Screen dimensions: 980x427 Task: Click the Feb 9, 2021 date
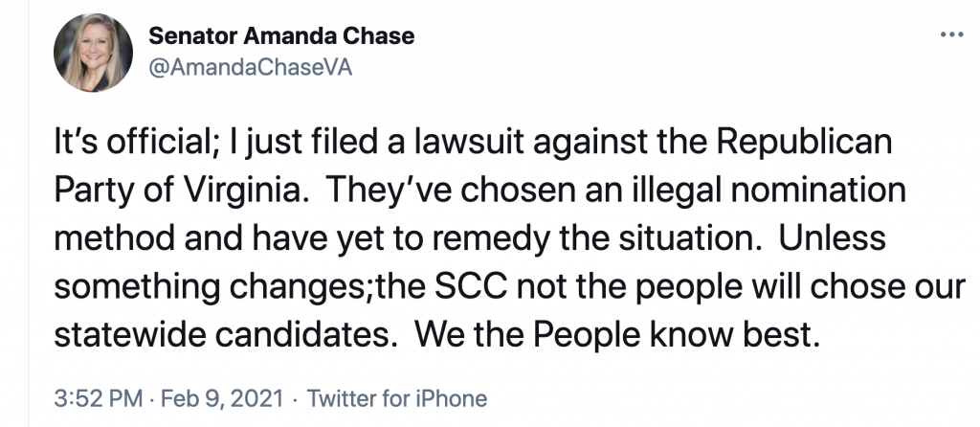[x=198, y=397]
